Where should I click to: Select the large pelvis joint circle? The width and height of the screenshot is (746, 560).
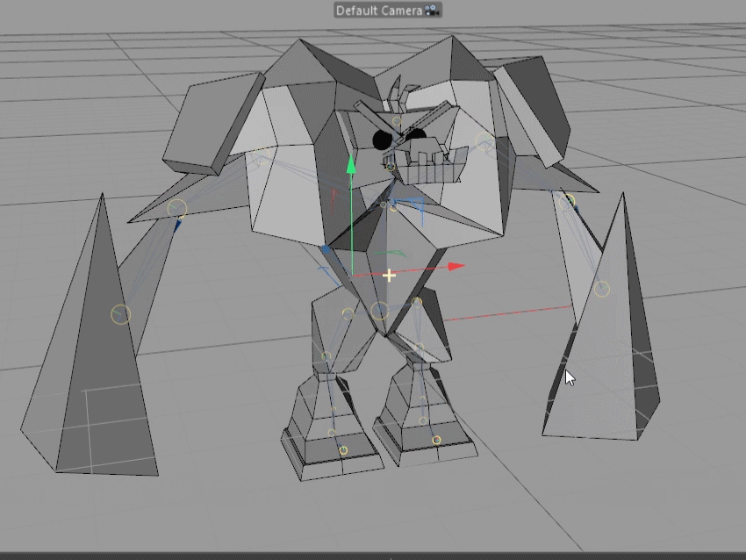pos(380,312)
